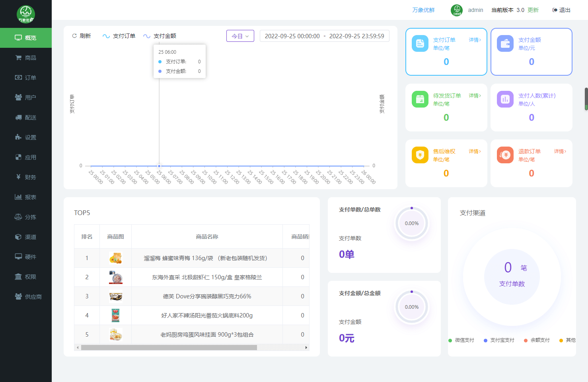
Task: Open the 商品 menu in sidebar
Action: coord(26,58)
